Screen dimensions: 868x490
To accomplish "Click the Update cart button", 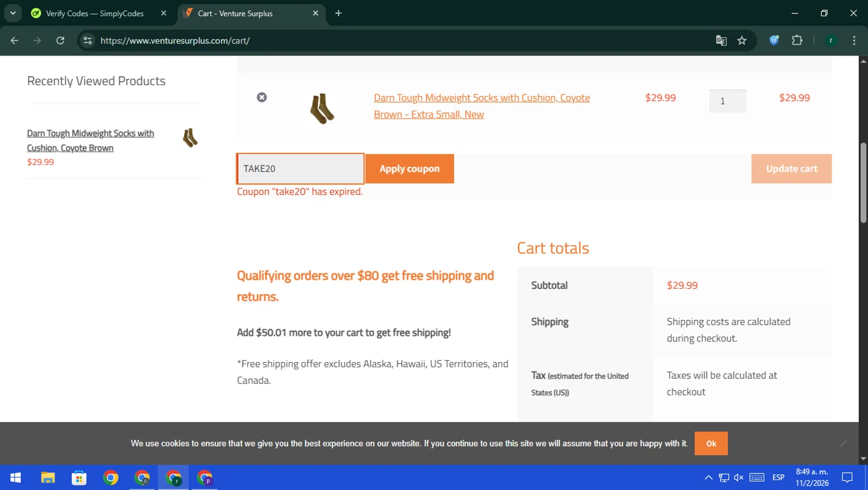I will tap(792, 168).
